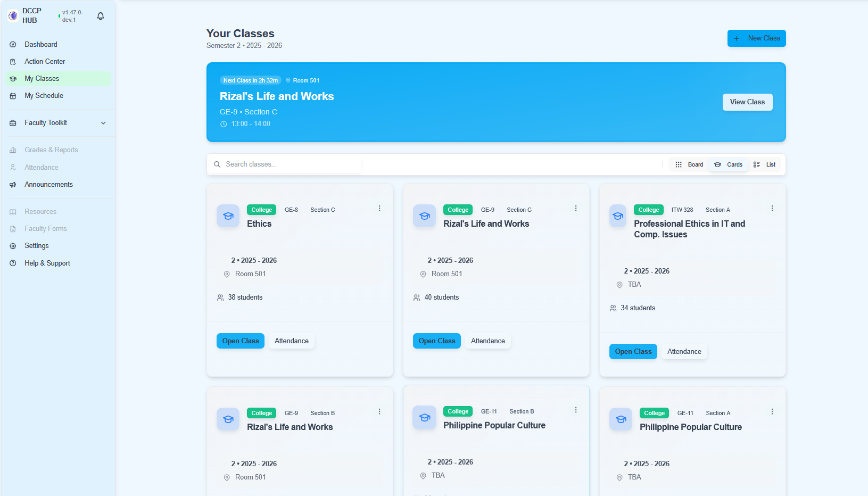
Task: Click the '40 students' text
Action: point(442,297)
